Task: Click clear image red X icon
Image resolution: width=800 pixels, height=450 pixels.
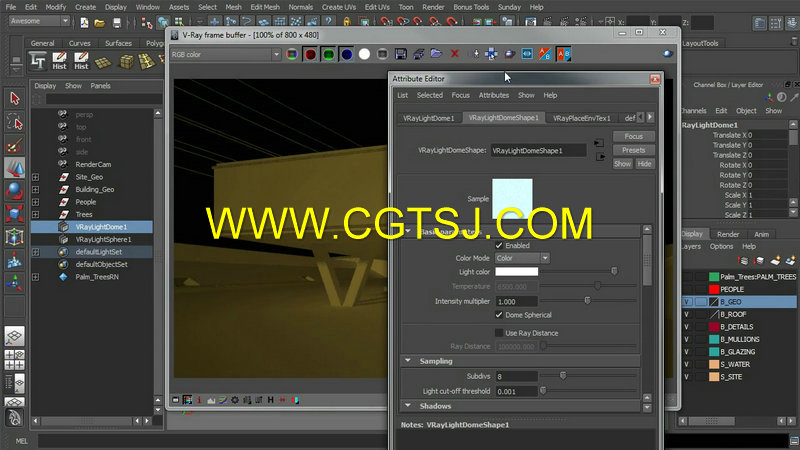Action: (454, 54)
